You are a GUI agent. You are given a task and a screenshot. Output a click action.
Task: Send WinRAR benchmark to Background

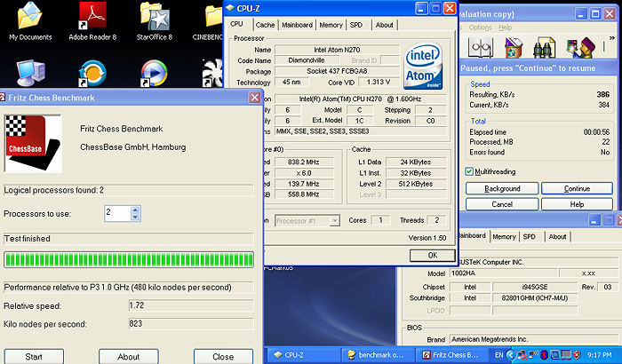pos(502,188)
